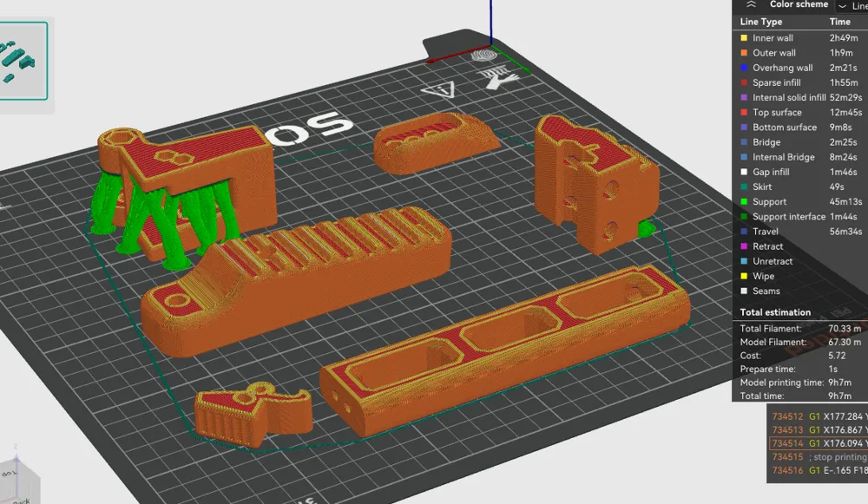Click the Skirt teal swatch icon
Viewport: 868px width, 504px height.
tap(743, 187)
